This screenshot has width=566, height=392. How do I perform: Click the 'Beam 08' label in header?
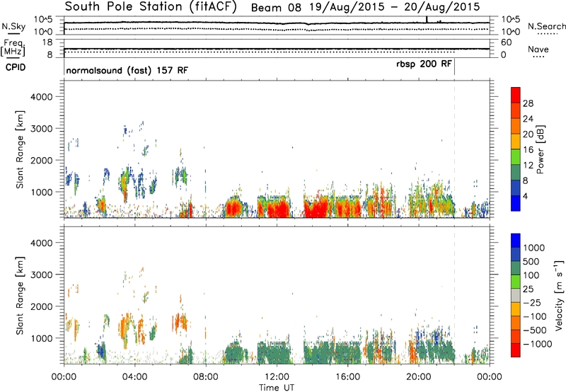click(276, 8)
